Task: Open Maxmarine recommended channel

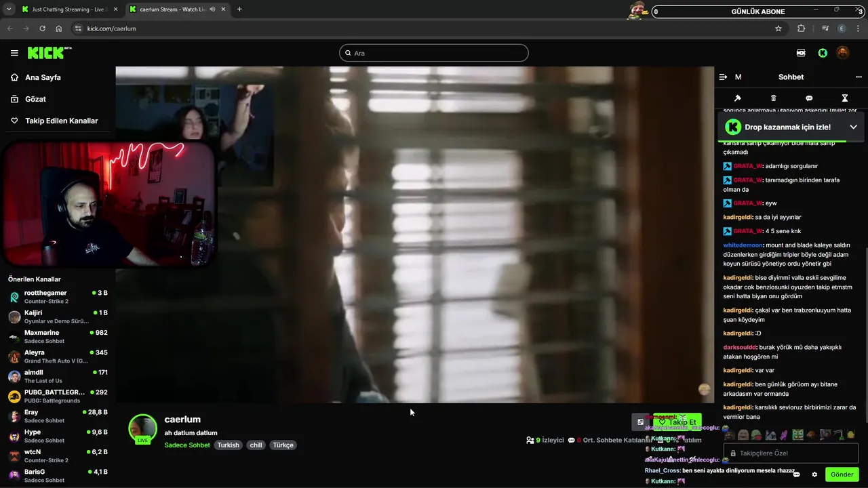Action: (x=58, y=337)
